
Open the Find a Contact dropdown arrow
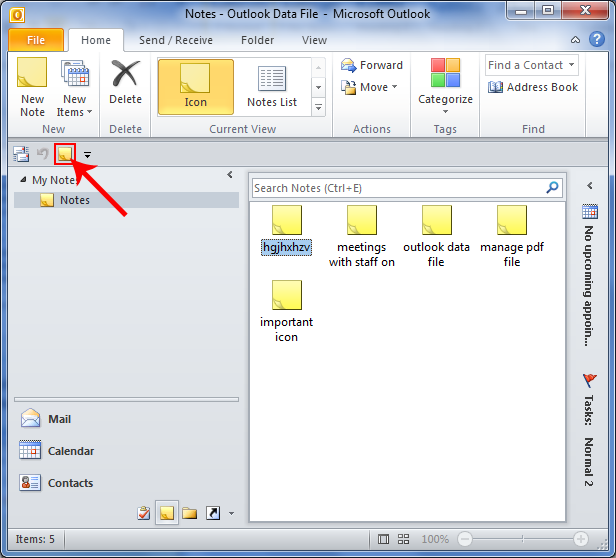pyautogui.click(x=572, y=65)
